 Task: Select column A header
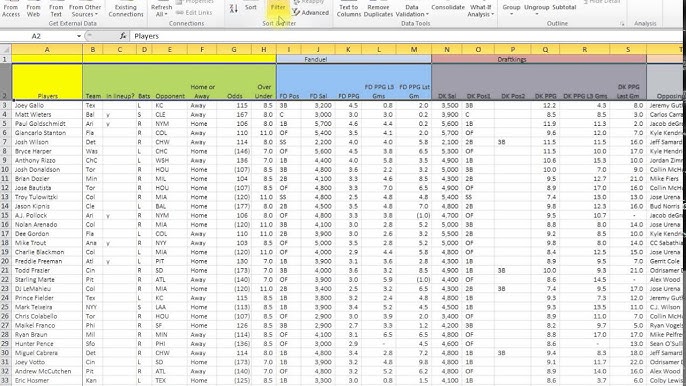47,49
